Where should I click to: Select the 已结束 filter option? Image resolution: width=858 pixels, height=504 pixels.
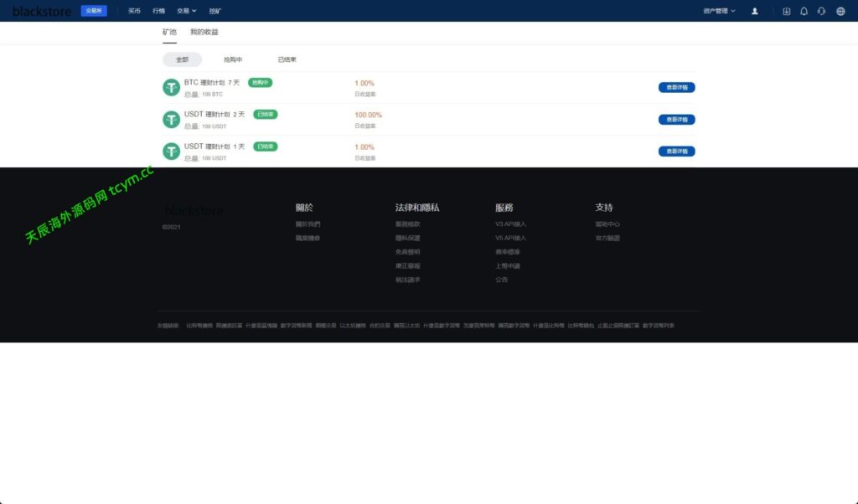pyautogui.click(x=287, y=60)
